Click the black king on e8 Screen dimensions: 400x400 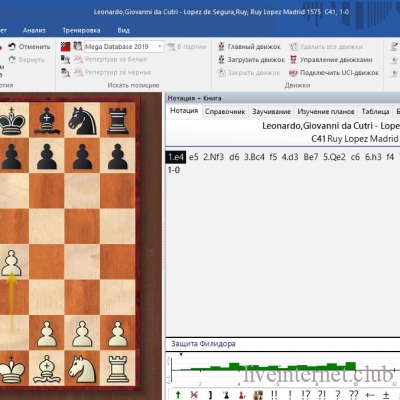(12, 121)
